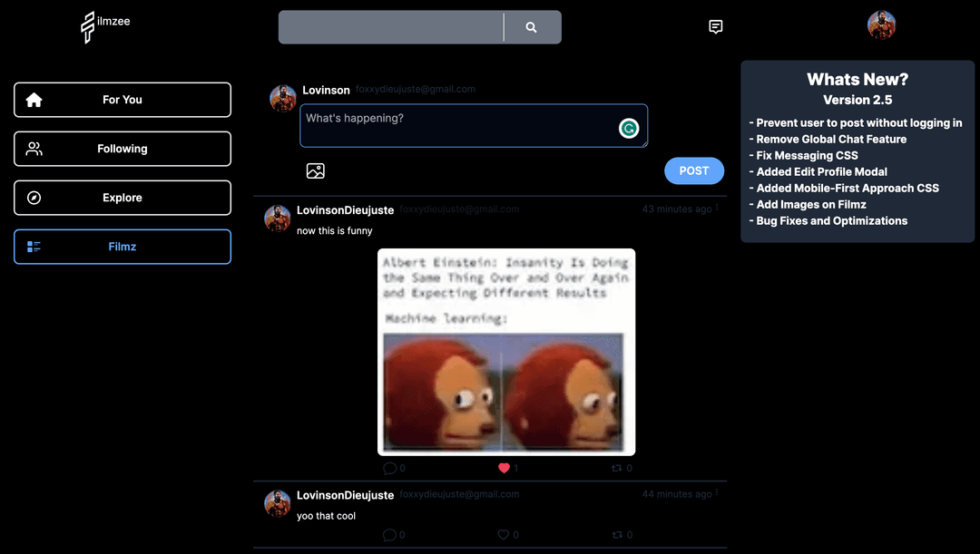Click the attach image icon
Viewport: 980px width, 554px height.
316,170
